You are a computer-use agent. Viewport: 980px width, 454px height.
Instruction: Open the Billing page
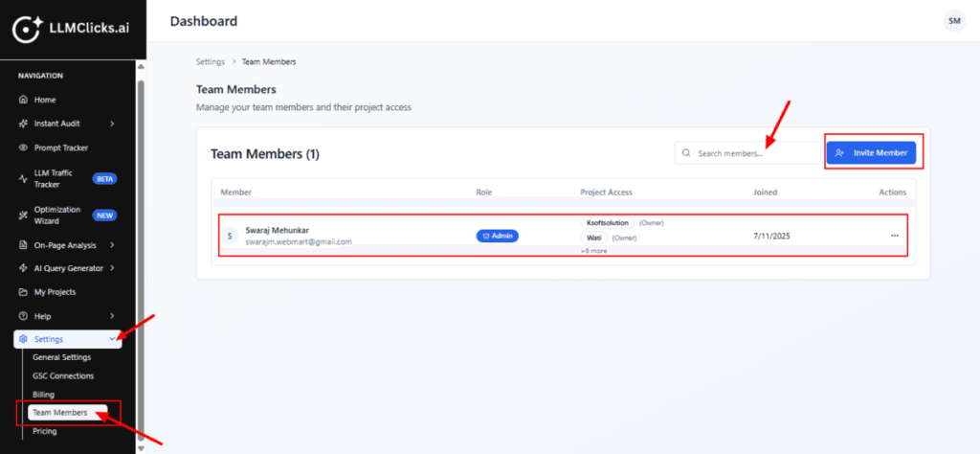(x=44, y=394)
